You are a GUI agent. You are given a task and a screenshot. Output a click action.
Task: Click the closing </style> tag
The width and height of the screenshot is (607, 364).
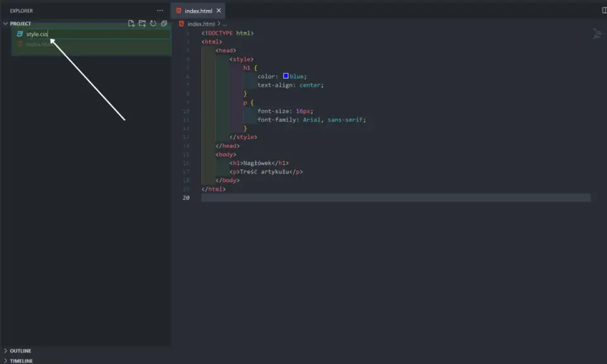pos(243,137)
